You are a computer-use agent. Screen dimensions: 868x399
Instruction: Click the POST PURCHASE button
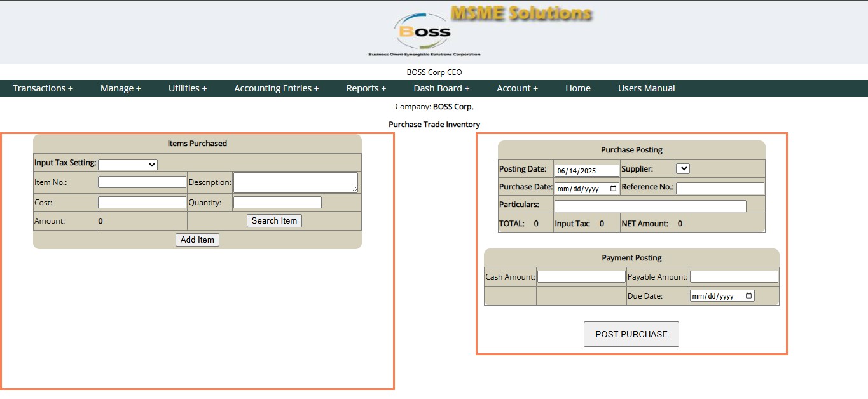click(631, 334)
